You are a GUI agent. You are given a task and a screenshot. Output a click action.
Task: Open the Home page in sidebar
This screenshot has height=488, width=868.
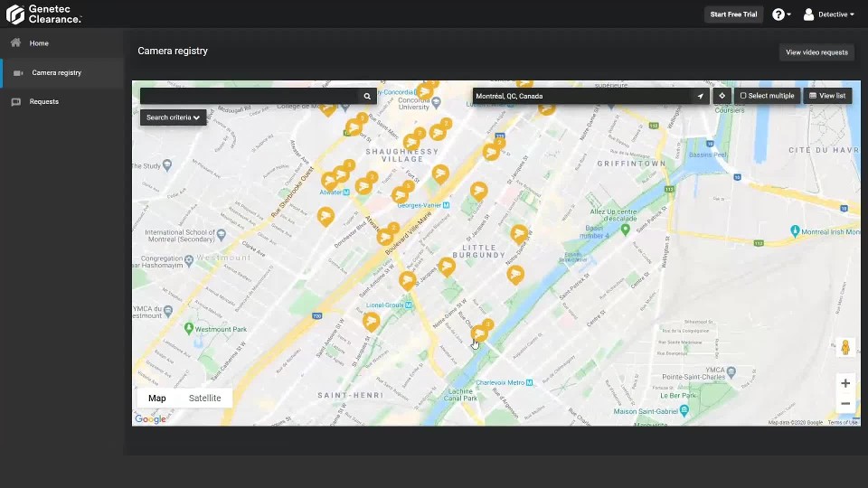39,43
